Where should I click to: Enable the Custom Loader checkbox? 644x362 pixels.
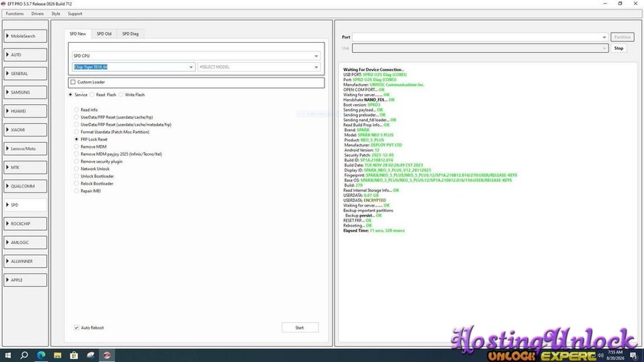[x=73, y=82]
